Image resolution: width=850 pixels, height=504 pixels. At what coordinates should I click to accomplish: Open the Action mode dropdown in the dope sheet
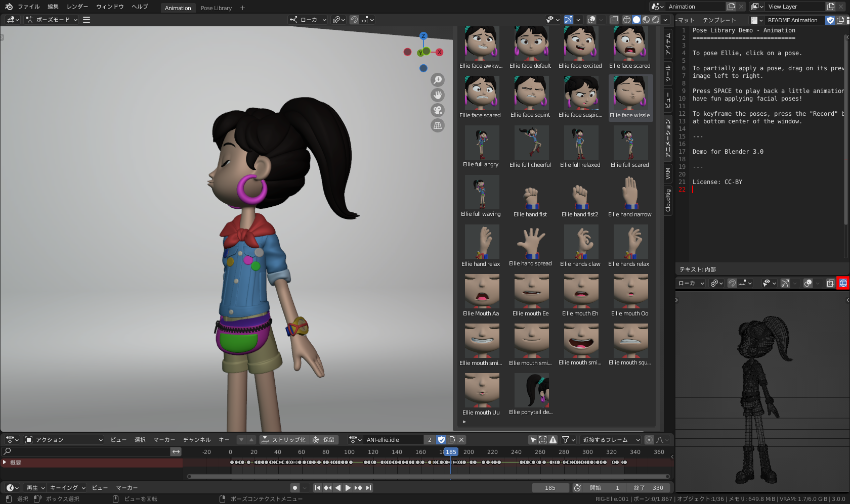coord(64,440)
